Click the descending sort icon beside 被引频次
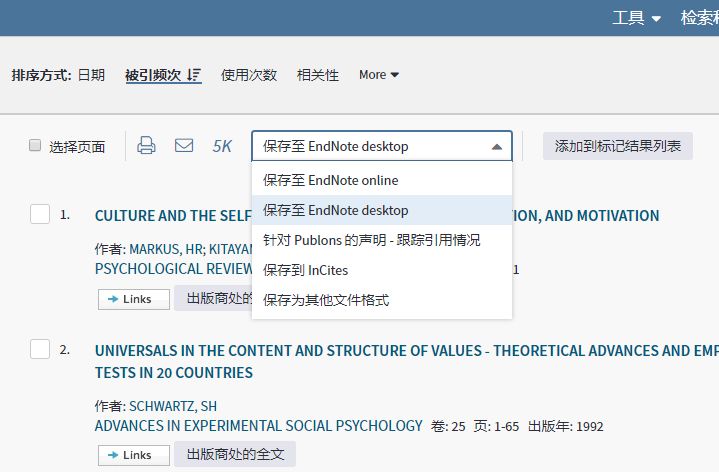The width and height of the screenshot is (719, 472). tap(194, 75)
